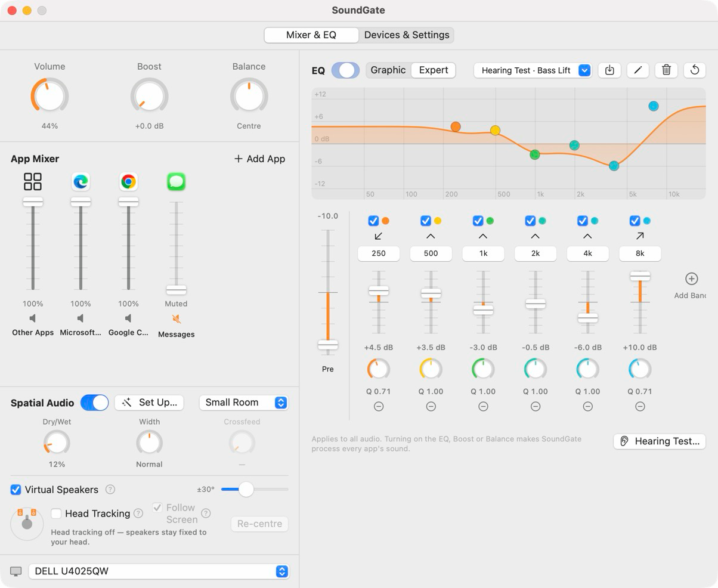Click the Dry/Wet knob
Screen dimensions: 718x588
click(x=57, y=442)
